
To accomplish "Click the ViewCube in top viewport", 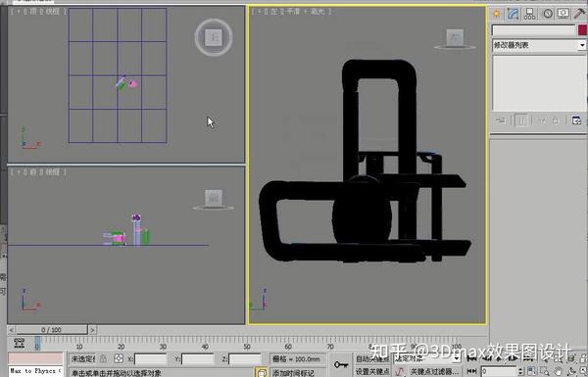I will tap(214, 37).
